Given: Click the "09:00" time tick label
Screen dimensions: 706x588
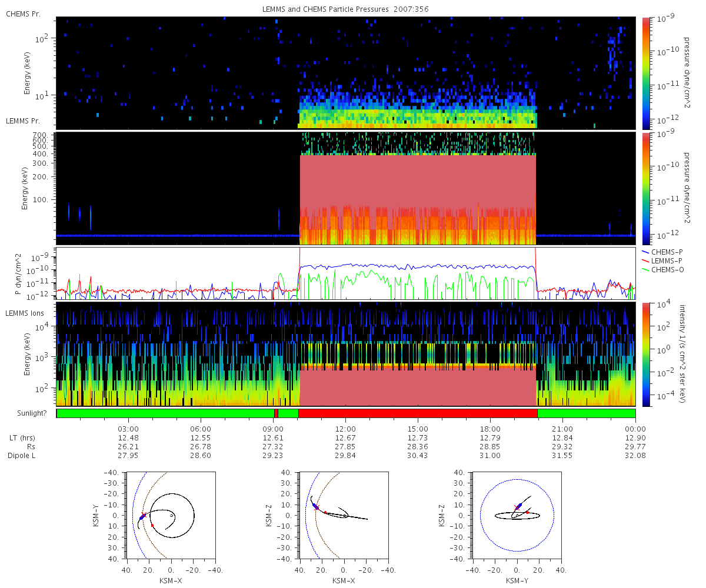Looking at the screenshot, I should pos(274,428).
